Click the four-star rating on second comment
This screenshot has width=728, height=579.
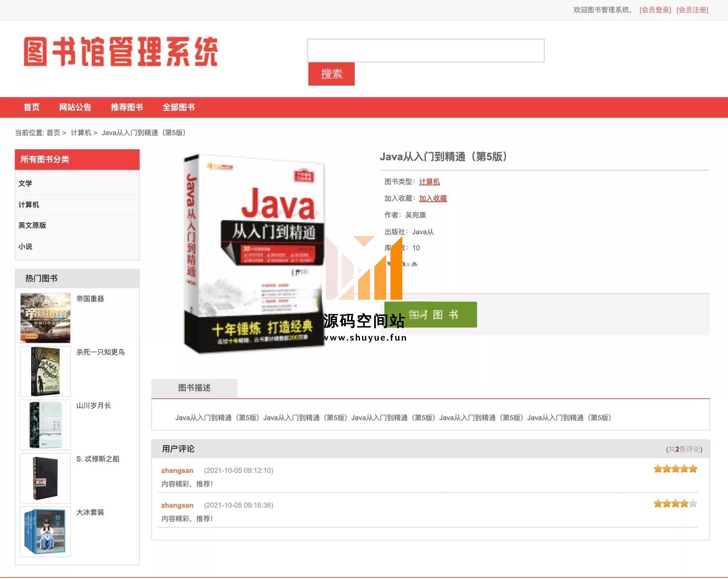click(675, 504)
